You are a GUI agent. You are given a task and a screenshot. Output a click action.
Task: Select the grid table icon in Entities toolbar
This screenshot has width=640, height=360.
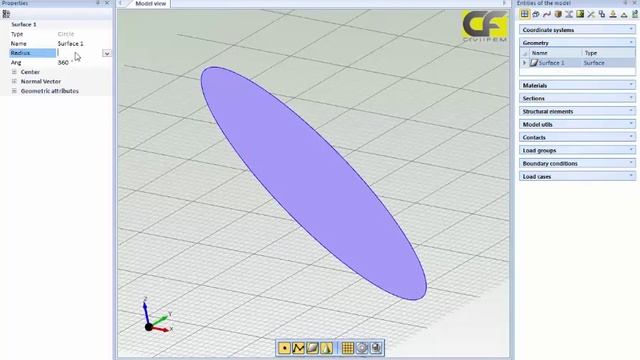[524, 15]
